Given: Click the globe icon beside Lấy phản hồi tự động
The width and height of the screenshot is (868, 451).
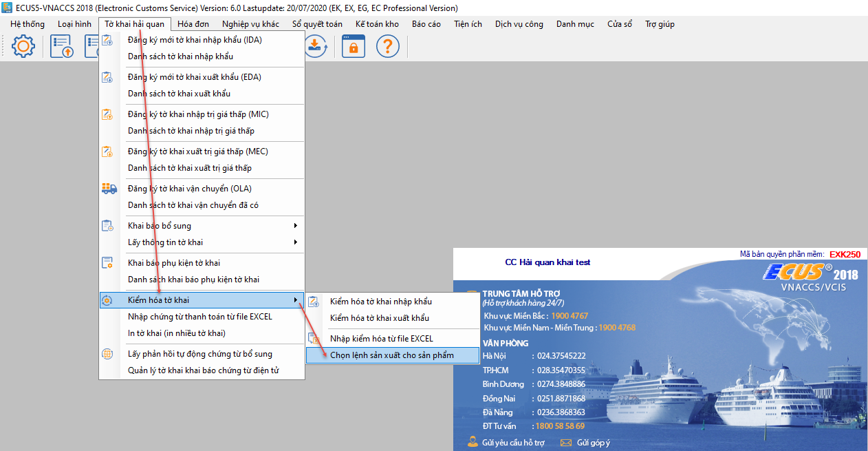Looking at the screenshot, I should pyautogui.click(x=108, y=354).
